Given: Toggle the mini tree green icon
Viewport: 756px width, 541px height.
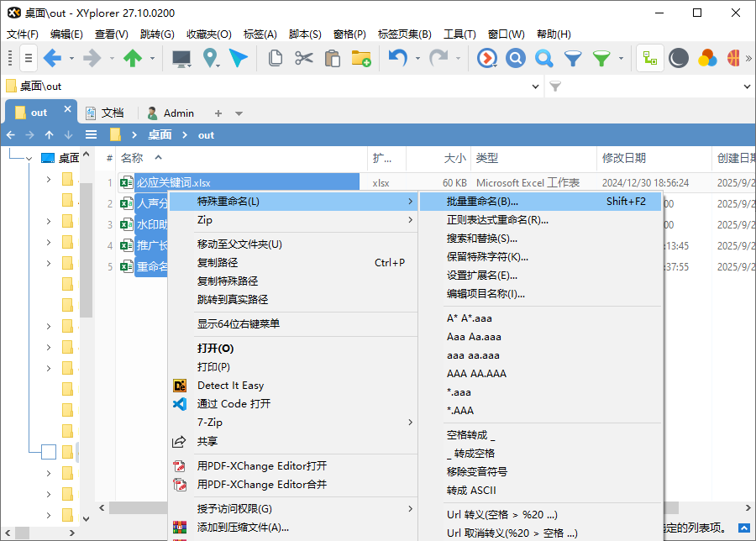Looking at the screenshot, I should click(649, 60).
